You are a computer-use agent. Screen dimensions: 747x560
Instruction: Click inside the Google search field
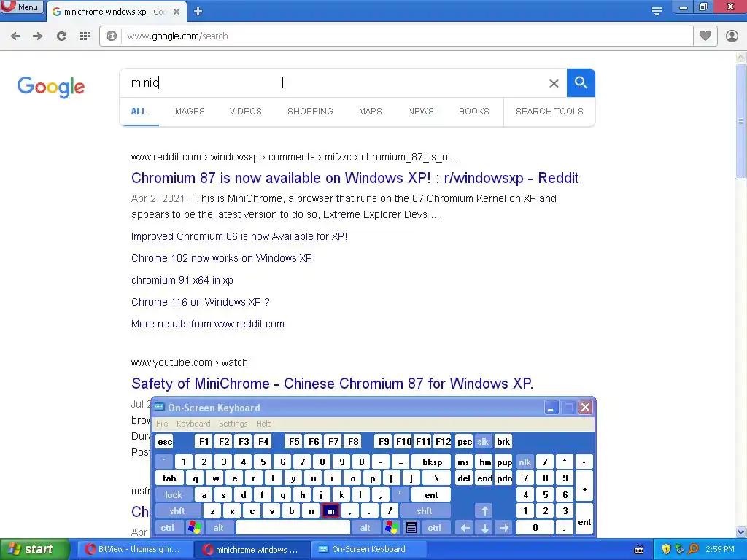pyautogui.click(x=333, y=83)
